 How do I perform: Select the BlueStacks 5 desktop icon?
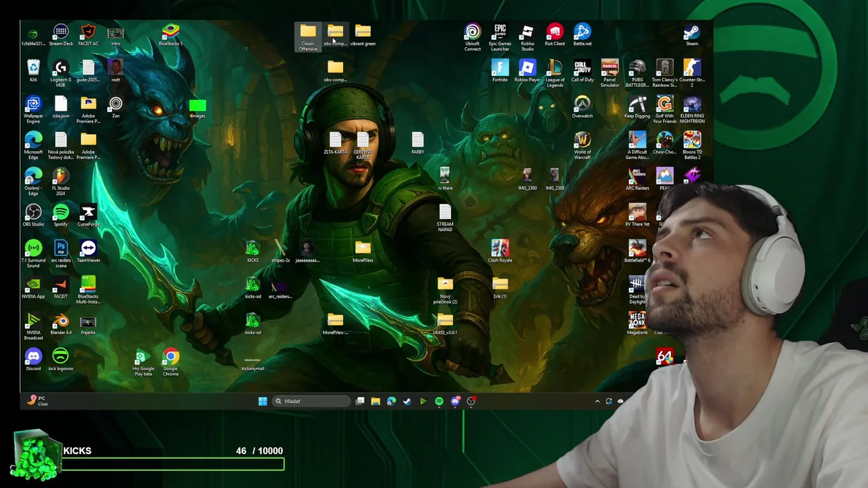(x=170, y=35)
